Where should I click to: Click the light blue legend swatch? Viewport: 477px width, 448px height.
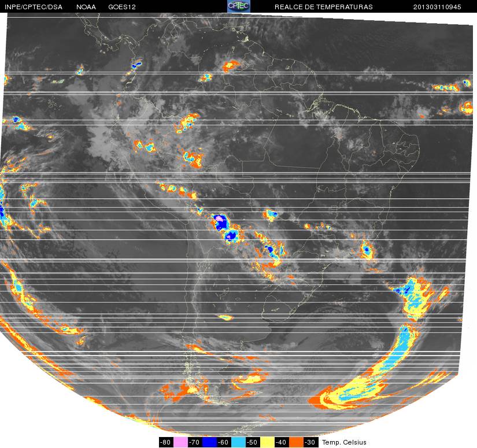click(x=238, y=442)
